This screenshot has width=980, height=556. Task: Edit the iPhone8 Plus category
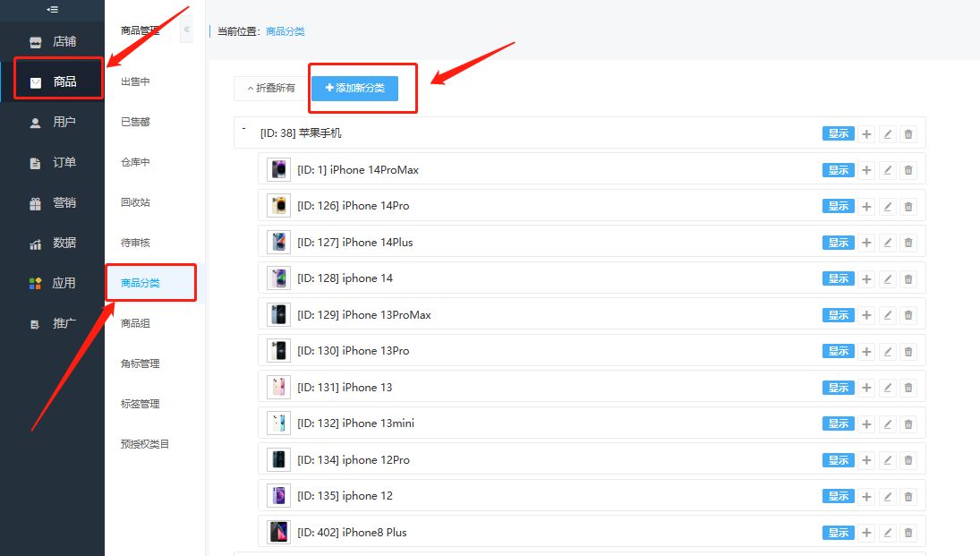pos(888,533)
